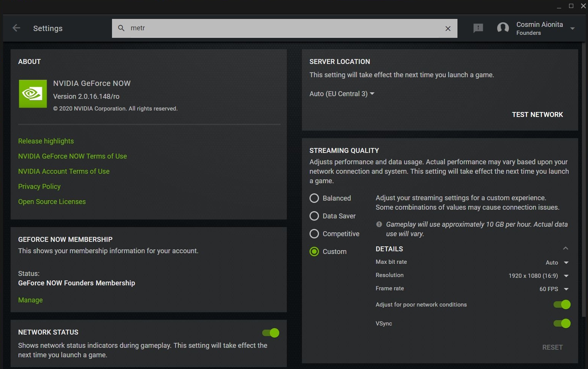This screenshot has width=588, height=369.
Task: Select Data Saver streaming quality
Action: pyautogui.click(x=333, y=216)
